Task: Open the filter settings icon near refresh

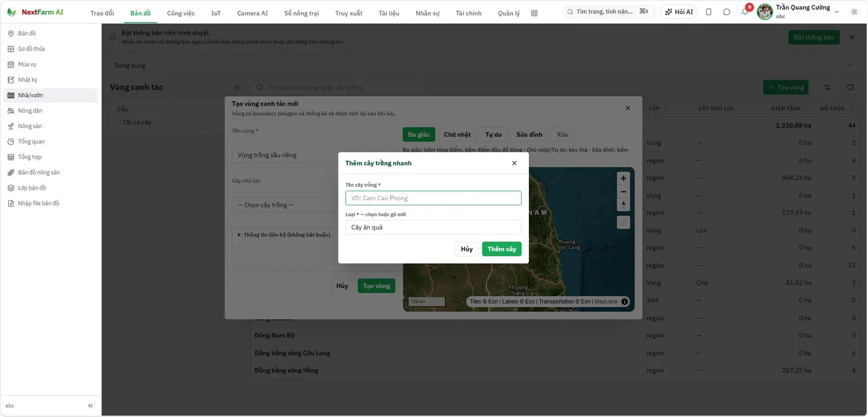Action: click(x=827, y=87)
